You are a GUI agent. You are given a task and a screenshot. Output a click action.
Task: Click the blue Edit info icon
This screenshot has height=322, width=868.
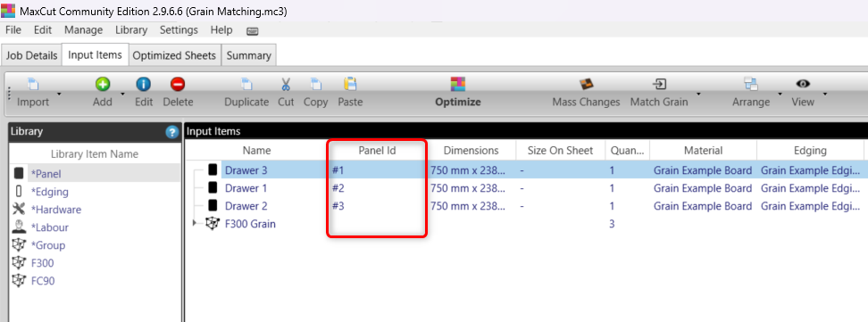click(x=144, y=84)
